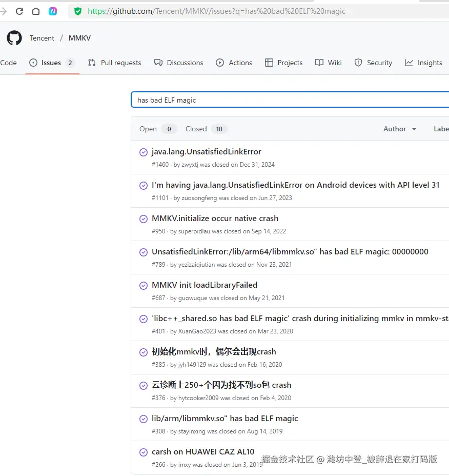Click closed-issue icon beside 云诊断上250+ issue
449x476 pixels.
(x=143, y=386)
